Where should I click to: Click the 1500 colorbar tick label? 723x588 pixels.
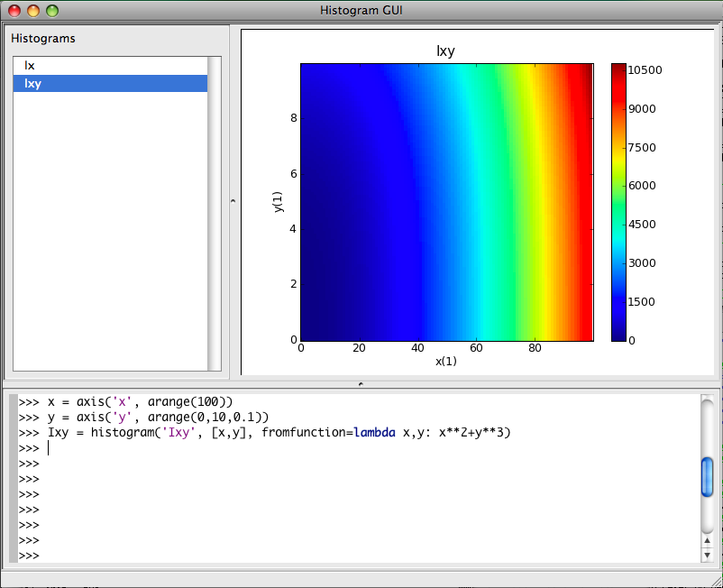pos(642,302)
